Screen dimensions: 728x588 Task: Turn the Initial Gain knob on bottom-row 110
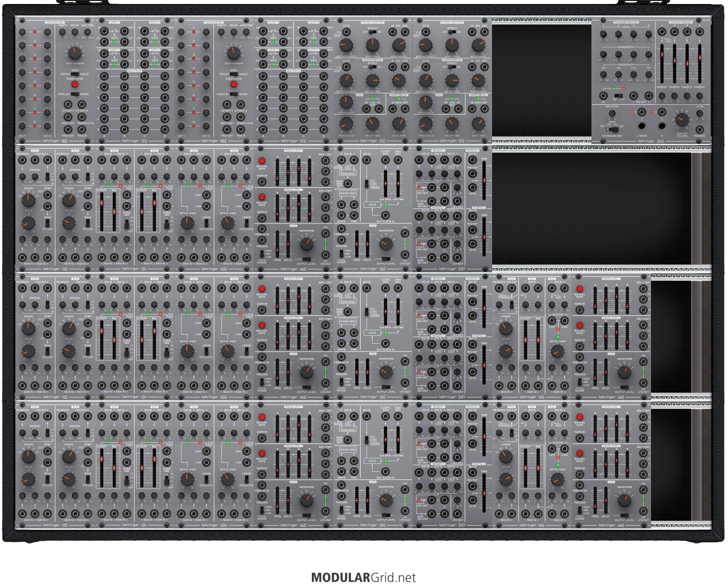point(557,479)
